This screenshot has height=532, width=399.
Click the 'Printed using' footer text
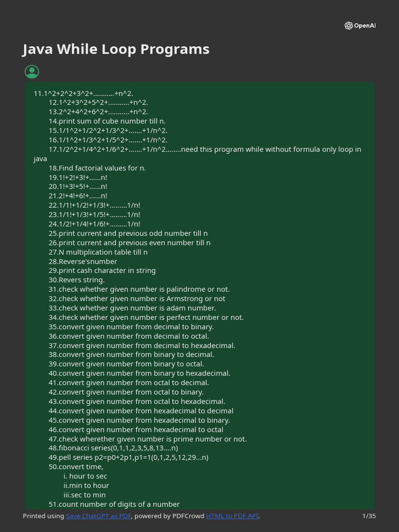pyautogui.click(x=44, y=516)
